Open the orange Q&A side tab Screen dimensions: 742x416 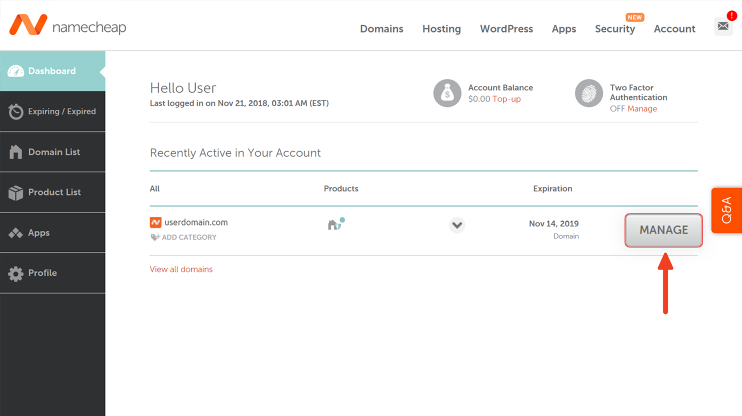coord(726,210)
